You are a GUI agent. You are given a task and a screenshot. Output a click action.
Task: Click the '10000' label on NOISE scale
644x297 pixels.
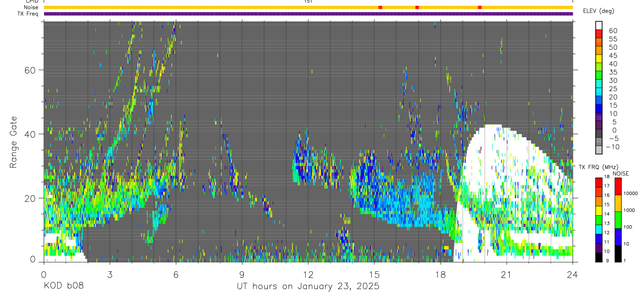(630, 193)
